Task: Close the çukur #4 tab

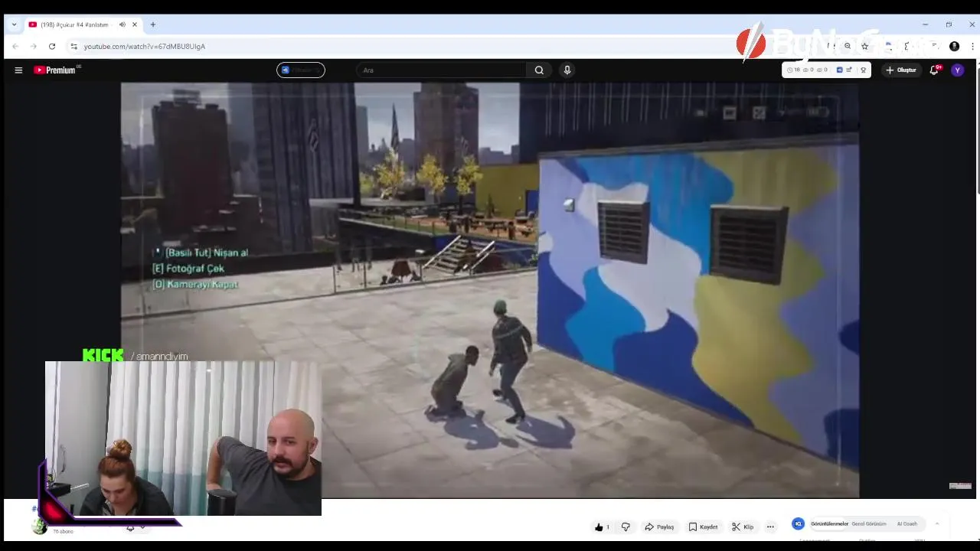Action: tap(135, 24)
